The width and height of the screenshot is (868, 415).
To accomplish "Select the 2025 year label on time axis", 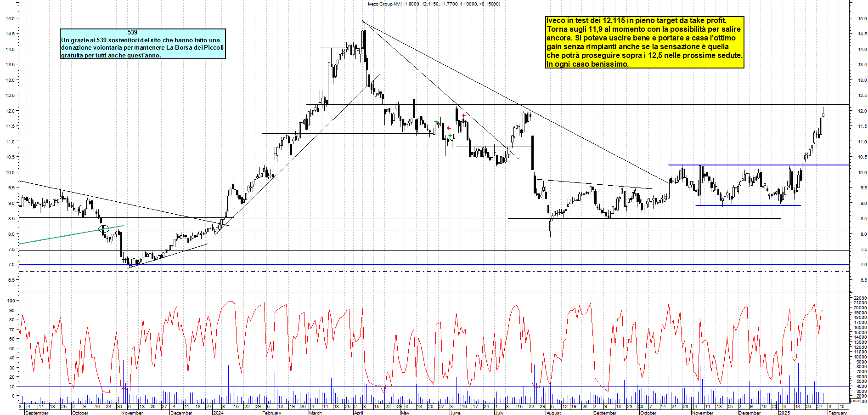I will coord(784,413).
